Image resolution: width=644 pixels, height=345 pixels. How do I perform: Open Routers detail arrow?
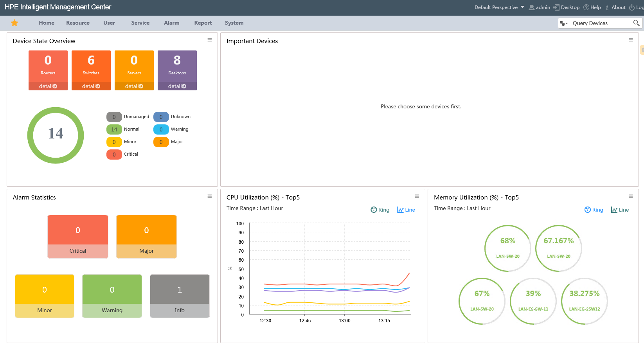coord(55,86)
